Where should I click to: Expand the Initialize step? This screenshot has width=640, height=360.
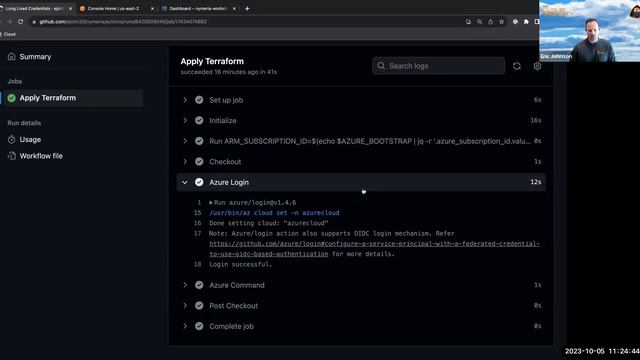[361, 120]
